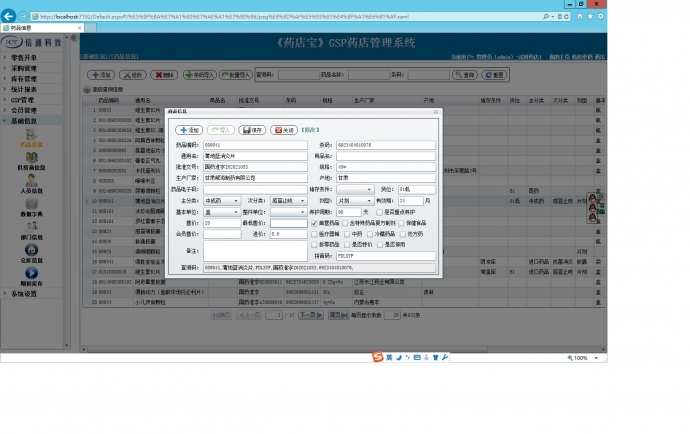This screenshot has height=434, width=690.
Task: Refresh page via address bar icon
Action: coord(566,16)
